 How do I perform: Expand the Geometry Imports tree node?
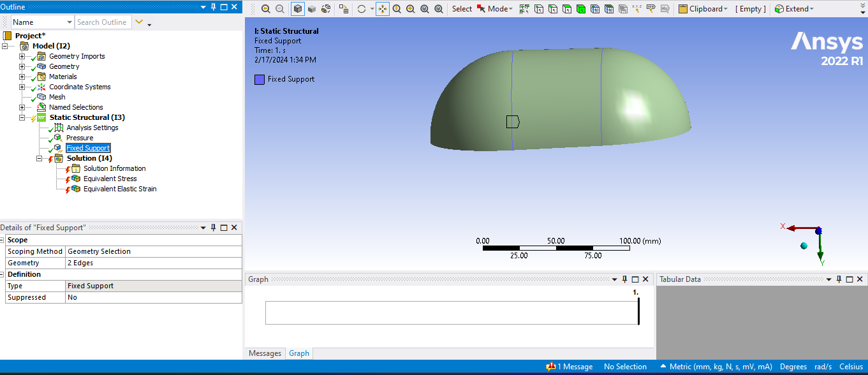[x=22, y=56]
